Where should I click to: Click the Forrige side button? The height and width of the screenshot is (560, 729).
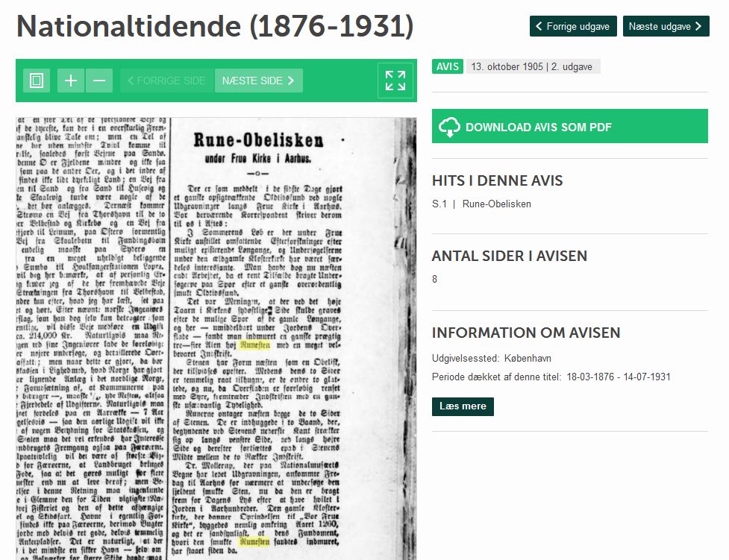[x=166, y=81]
